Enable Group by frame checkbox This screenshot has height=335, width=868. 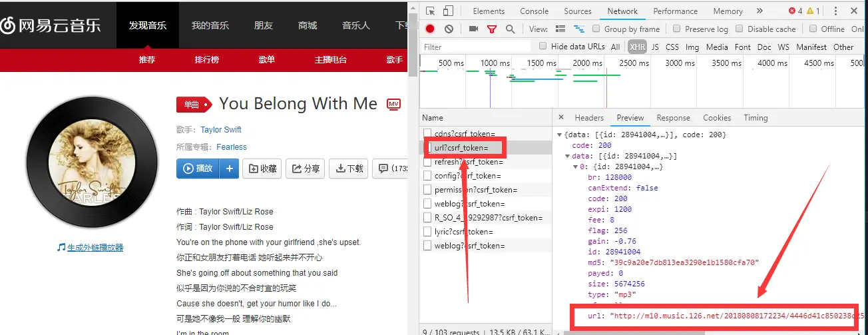tap(597, 29)
